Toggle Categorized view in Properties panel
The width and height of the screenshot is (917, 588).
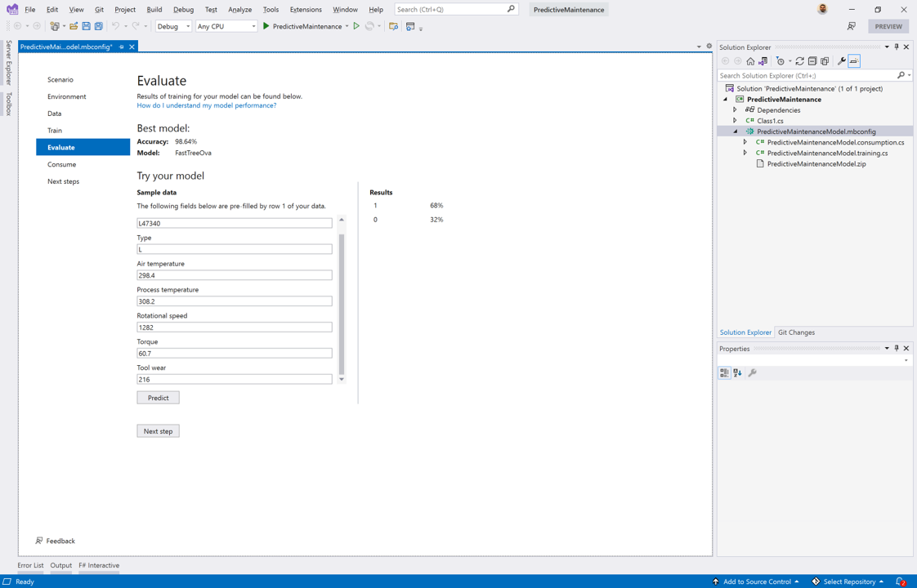[725, 373]
